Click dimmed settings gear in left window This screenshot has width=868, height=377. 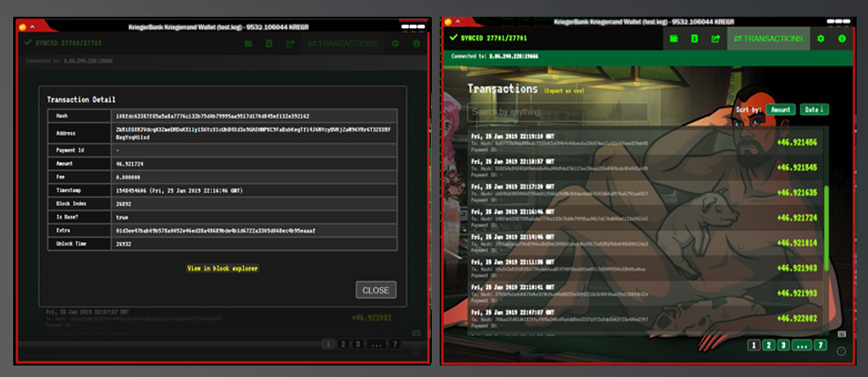pyautogui.click(x=396, y=43)
